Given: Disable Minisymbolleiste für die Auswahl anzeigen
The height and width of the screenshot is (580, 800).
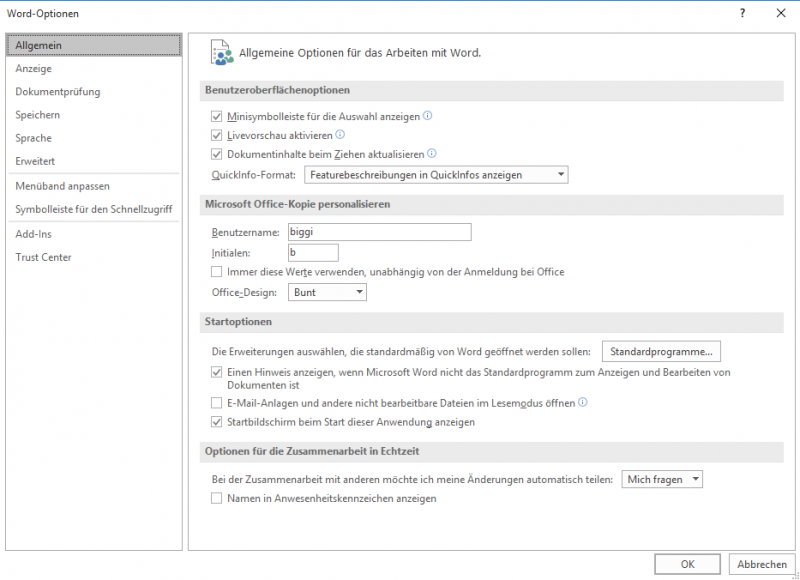Looking at the screenshot, I should click(216, 116).
